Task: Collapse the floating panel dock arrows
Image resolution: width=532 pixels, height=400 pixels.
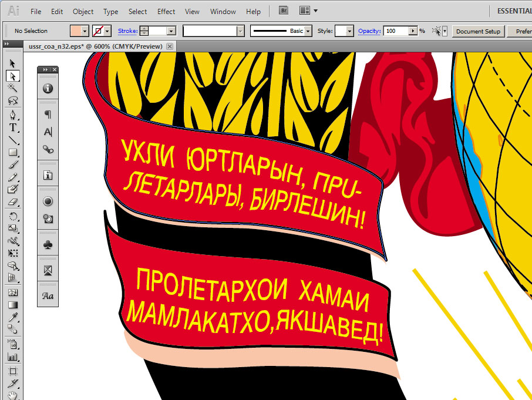Action: click(x=45, y=69)
